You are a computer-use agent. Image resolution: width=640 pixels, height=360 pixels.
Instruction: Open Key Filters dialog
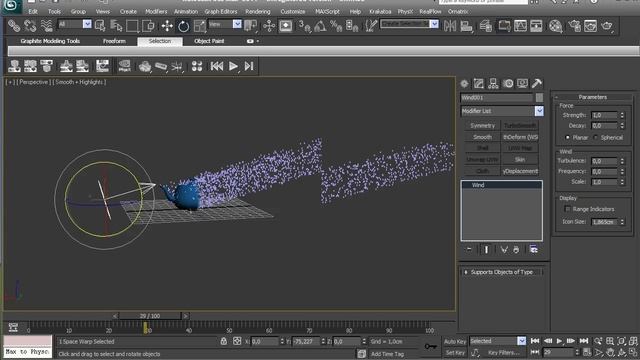tap(504, 352)
